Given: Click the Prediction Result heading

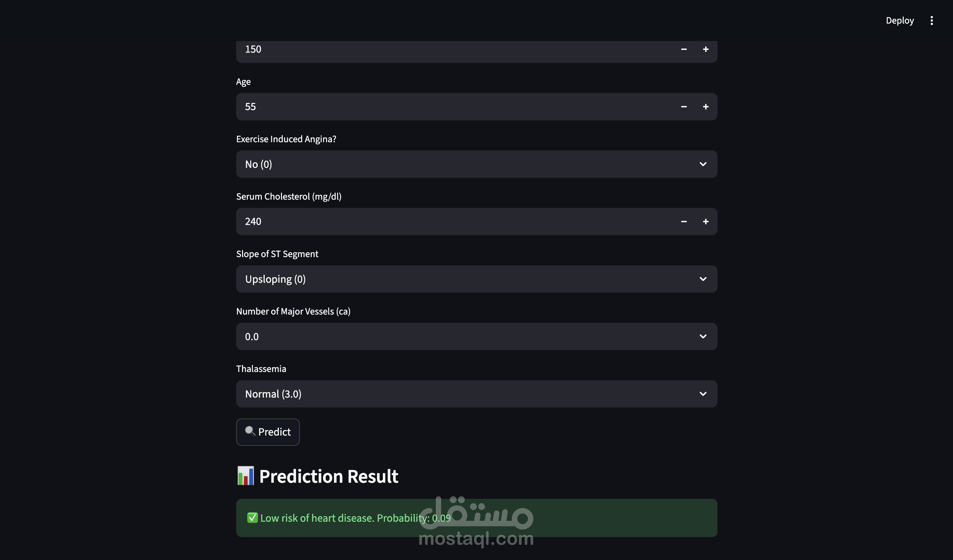Looking at the screenshot, I should pos(328,476).
